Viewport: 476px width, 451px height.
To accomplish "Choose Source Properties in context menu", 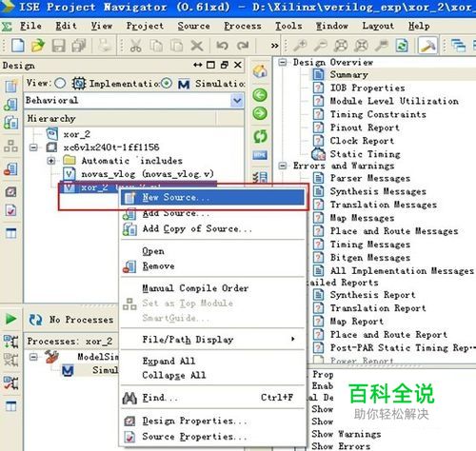I will (212, 437).
